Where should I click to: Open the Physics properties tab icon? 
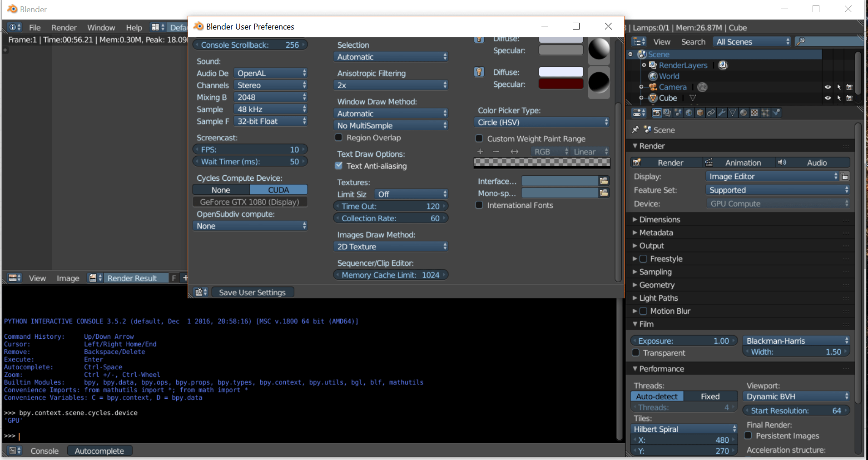click(x=776, y=113)
